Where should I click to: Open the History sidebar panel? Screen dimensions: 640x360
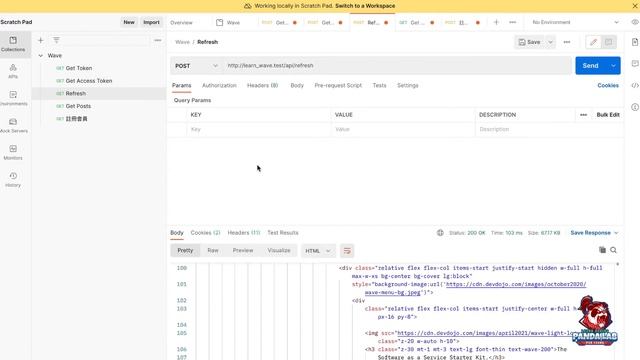13,180
